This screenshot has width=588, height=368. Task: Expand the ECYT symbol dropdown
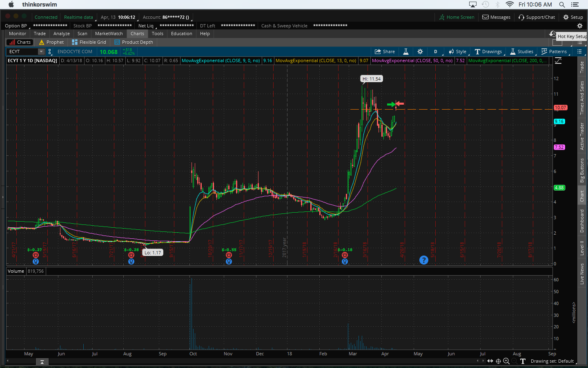point(41,52)
